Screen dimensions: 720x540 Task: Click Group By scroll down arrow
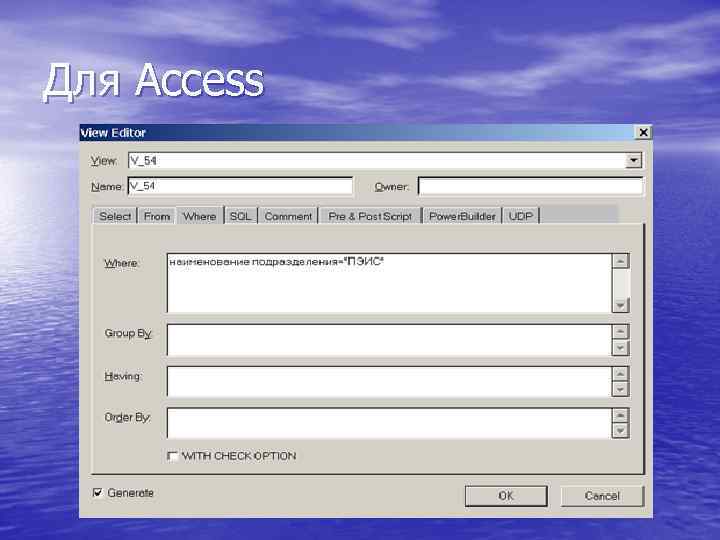(x=620, y=348)
